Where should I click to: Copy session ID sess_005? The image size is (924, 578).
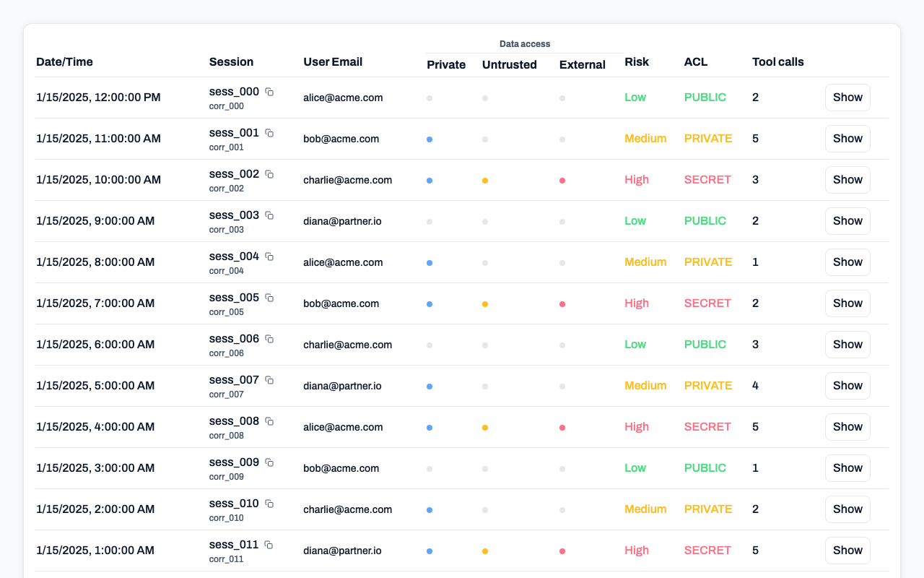click(x=269, y=298)
